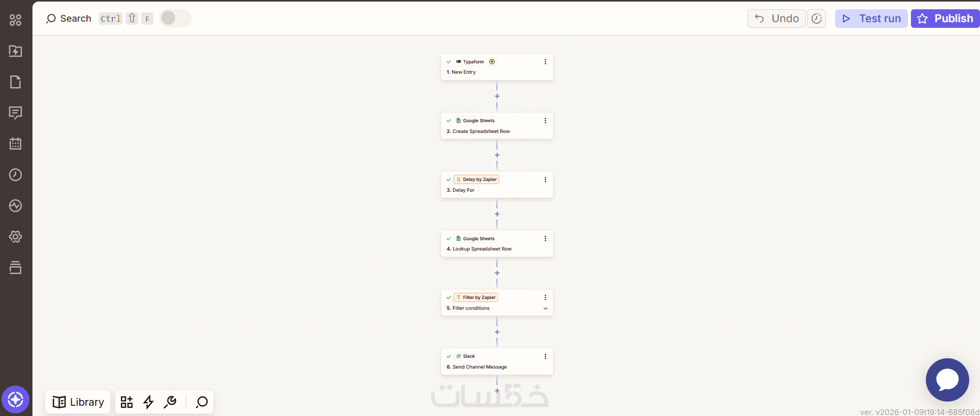Click the version history clock icon beside Undo
980x416 pixels.
(x=817, y=19)
